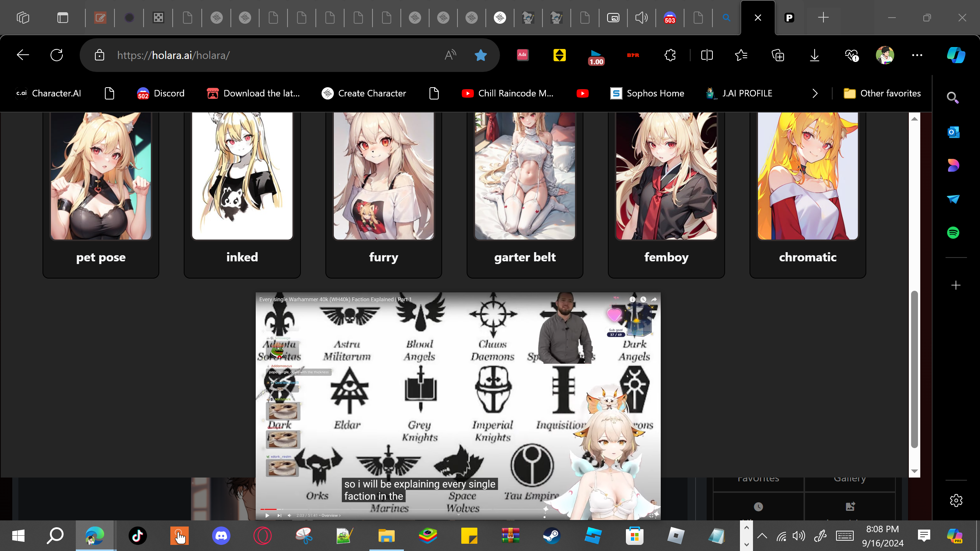Switch to the tab with P icon
The height and width of the screenshot is (551, 980).
[x=789, y=18]
